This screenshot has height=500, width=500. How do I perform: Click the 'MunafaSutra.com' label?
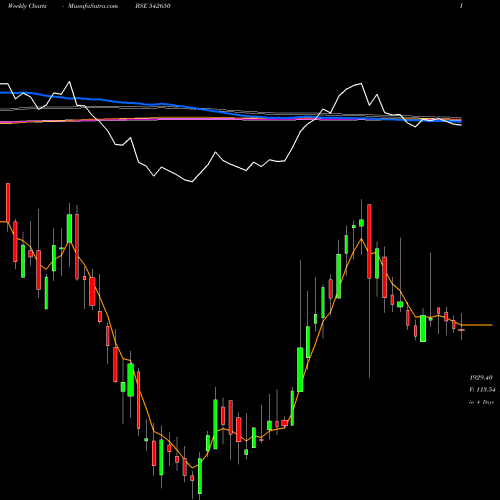pos(93,6)
